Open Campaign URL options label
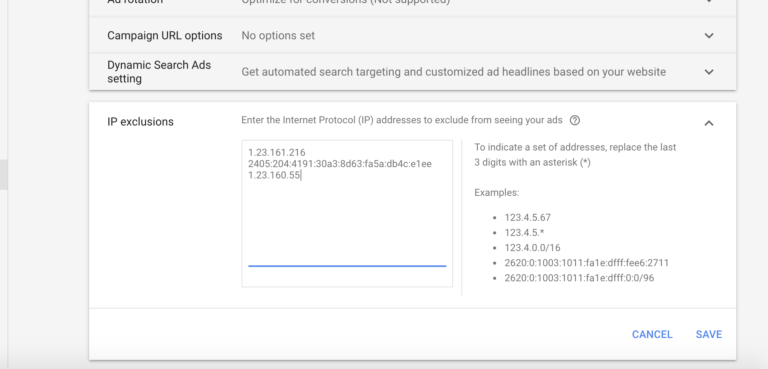Screen dimensions: 768x369 point(165,36)
